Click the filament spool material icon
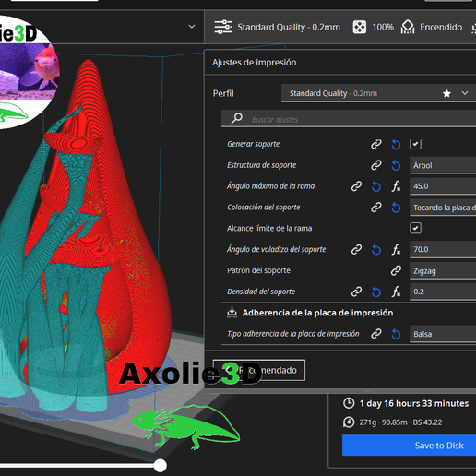 point(349,422)
